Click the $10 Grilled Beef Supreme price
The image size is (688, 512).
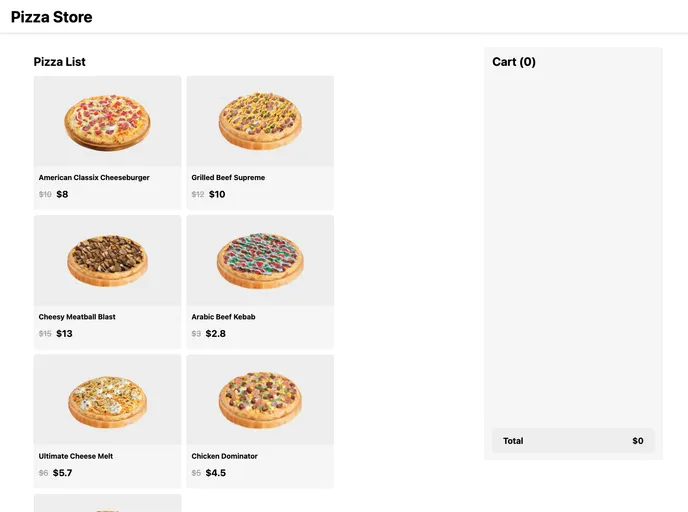pos(217,195)
